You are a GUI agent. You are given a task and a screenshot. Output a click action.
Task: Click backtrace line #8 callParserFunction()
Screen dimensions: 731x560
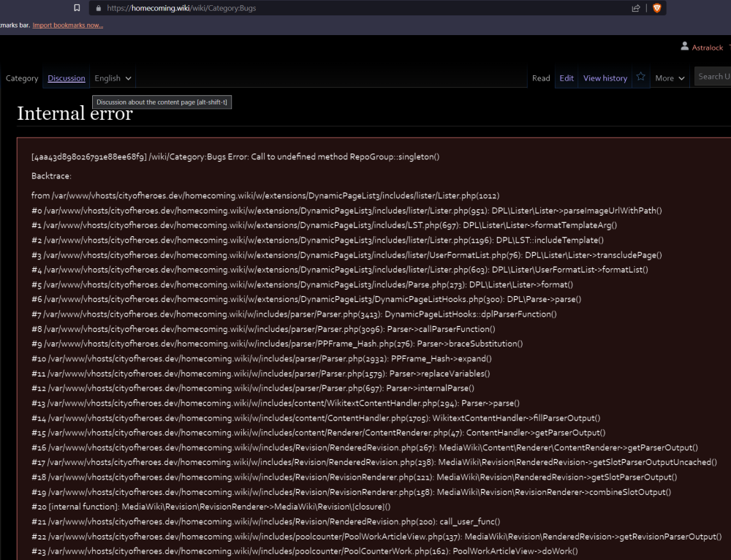pos(263,329)
